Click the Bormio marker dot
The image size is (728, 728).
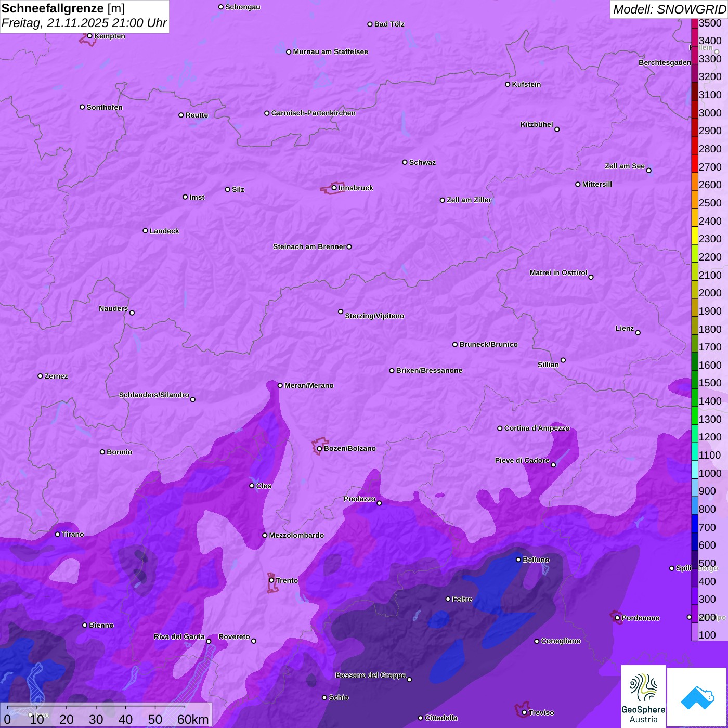[102, 452]
